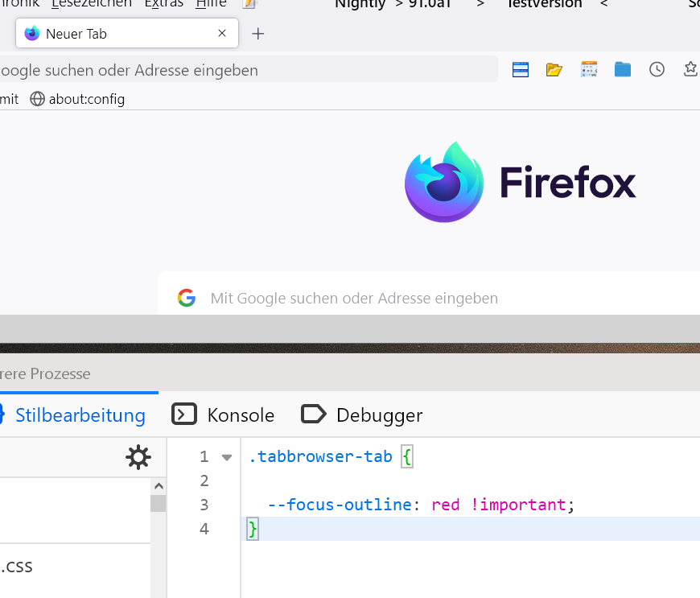Click the .tabbrowser-tab selector text

320,456
